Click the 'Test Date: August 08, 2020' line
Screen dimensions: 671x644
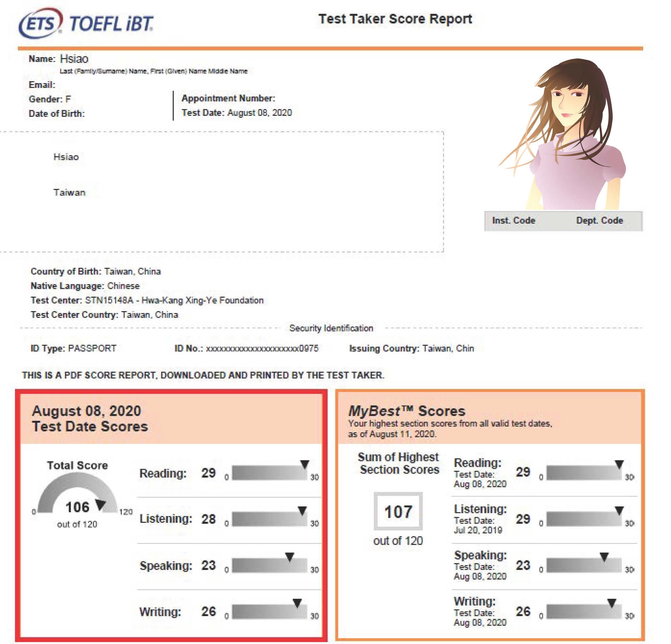(x=237, y=113)
